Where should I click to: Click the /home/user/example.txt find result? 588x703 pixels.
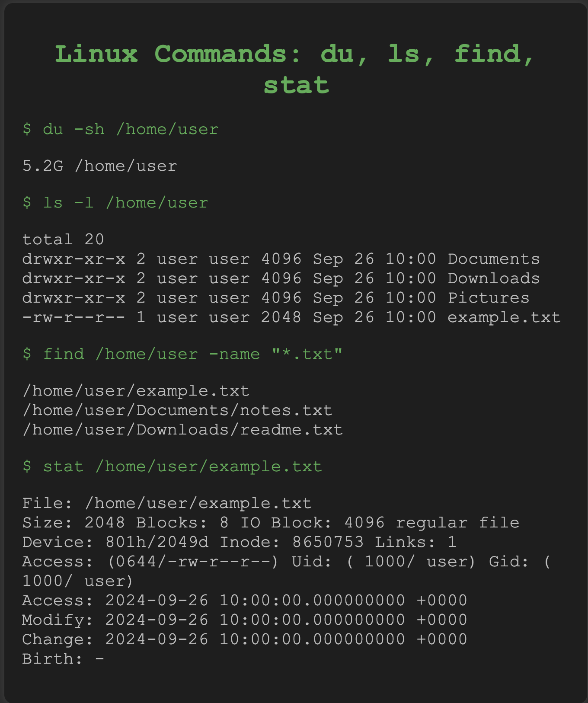pyautogui.click(x=136, y=391)
